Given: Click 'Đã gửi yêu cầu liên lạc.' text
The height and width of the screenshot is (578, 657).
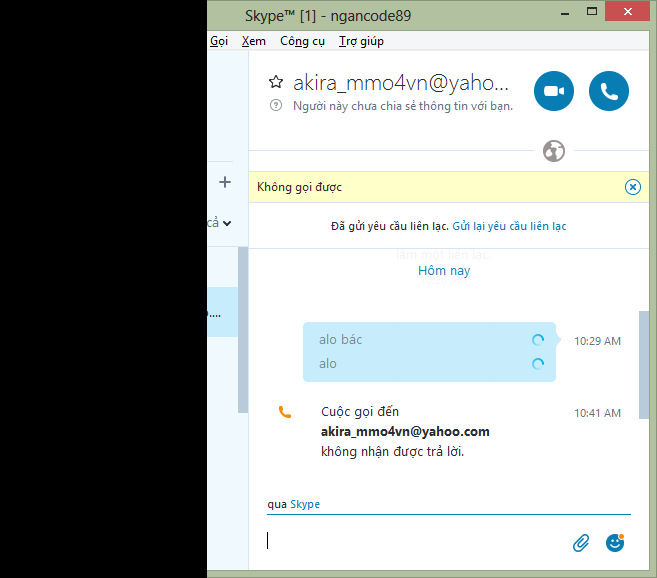Looking at the screenshot, I should click(390, 226).
